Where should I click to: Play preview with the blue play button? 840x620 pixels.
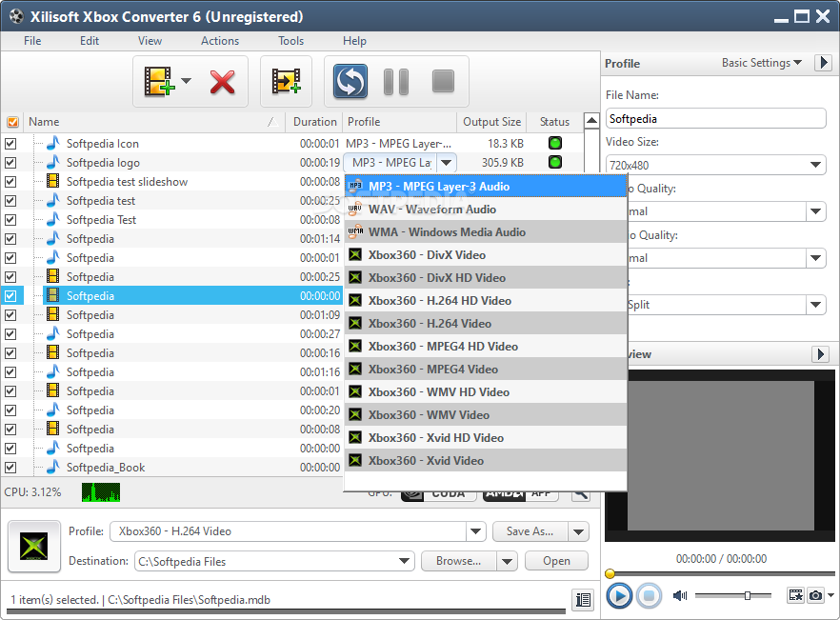619,595
